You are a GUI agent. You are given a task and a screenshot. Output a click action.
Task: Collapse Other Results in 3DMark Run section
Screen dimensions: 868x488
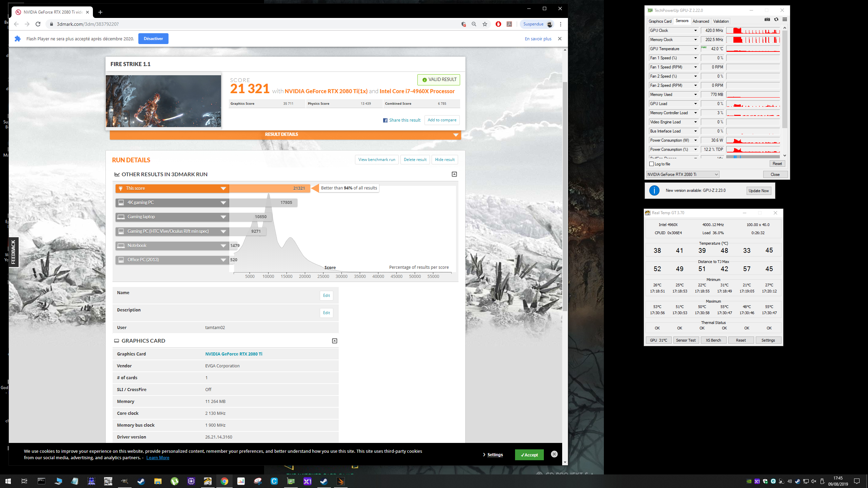pos(454,174)
